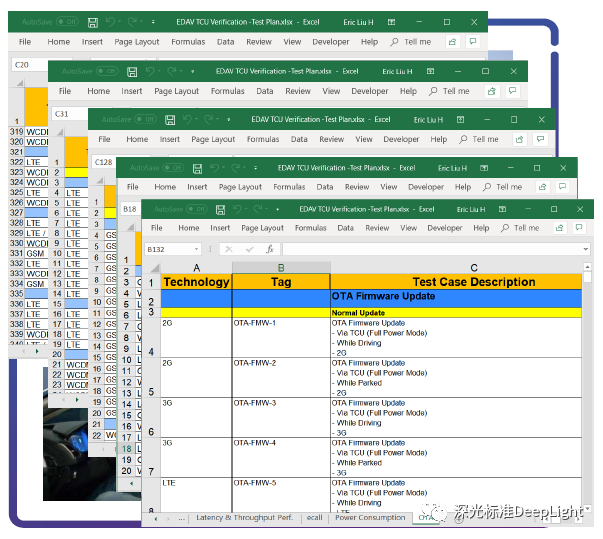
Task: Undo in the backmost Excel window
Action: pyautogui.click(x=110, y=22)
